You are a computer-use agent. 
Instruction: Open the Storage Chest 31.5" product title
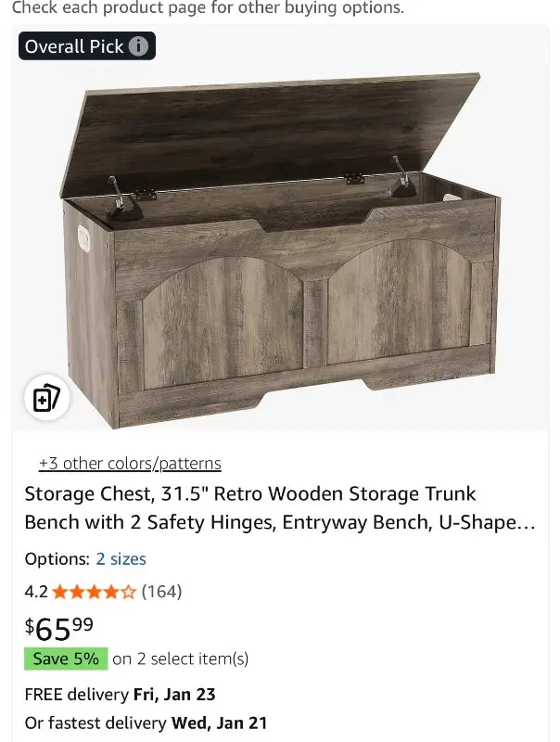tap(279, 507)
